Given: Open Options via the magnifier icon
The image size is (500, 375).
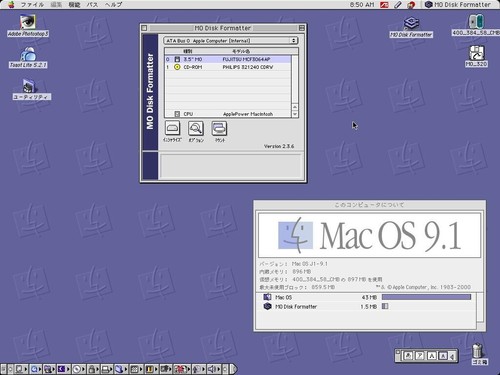Looking at the screenshot, I should click(x=196, y=129).
